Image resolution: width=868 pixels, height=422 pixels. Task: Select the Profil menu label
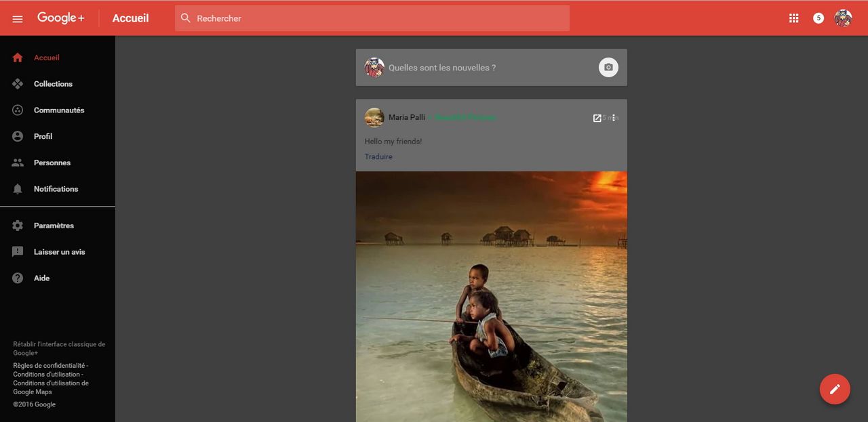[43, 136]
